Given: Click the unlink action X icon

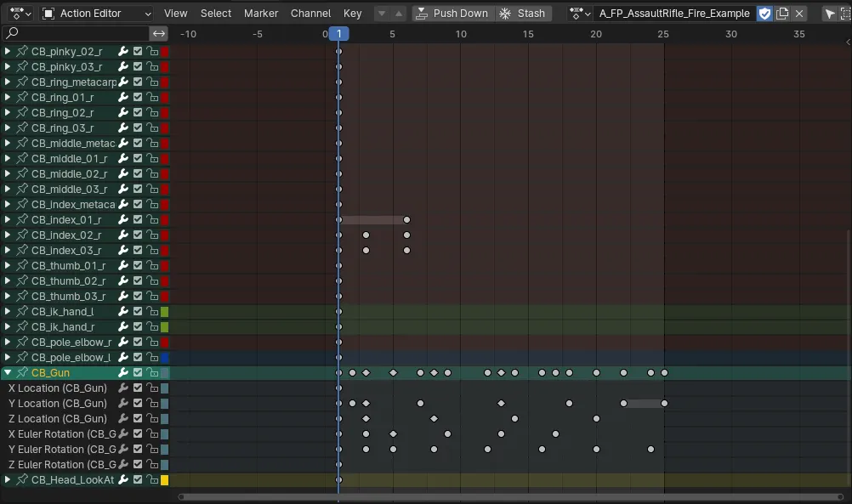Looking at the screenshot, I should click(799, 14).
